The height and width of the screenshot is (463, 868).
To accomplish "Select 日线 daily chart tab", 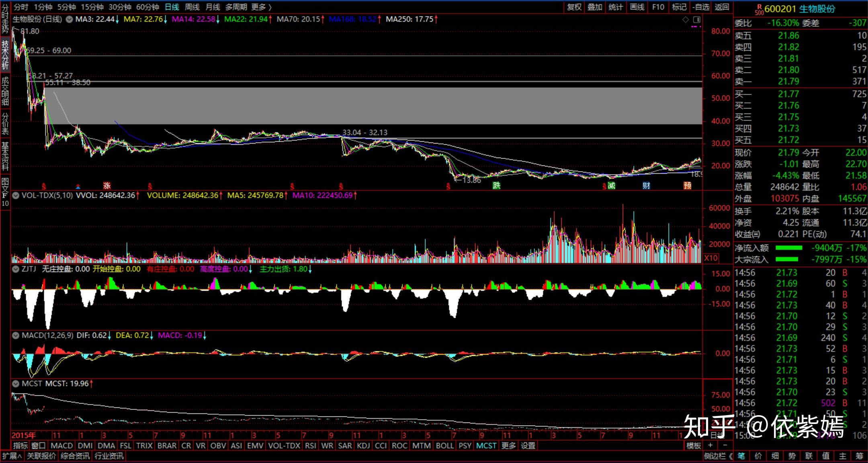I will pyautogui.click(x=172, y=7).
